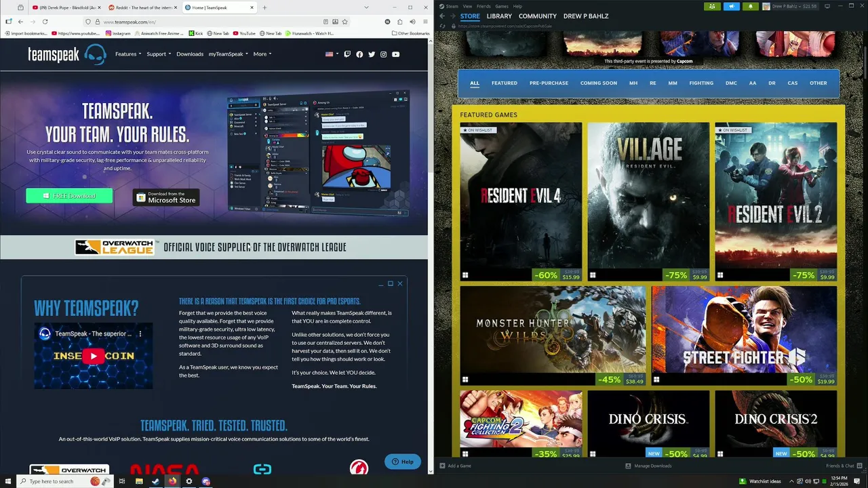Open TeamSpeak Twitch social icon
Viewport: 868px width, 488px height.
point(348,54)
